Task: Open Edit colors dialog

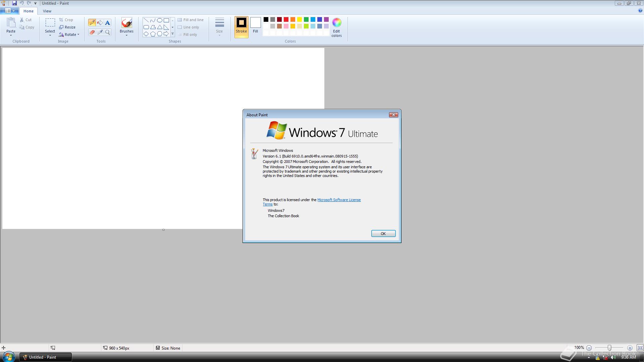Action: click(336, 27)
